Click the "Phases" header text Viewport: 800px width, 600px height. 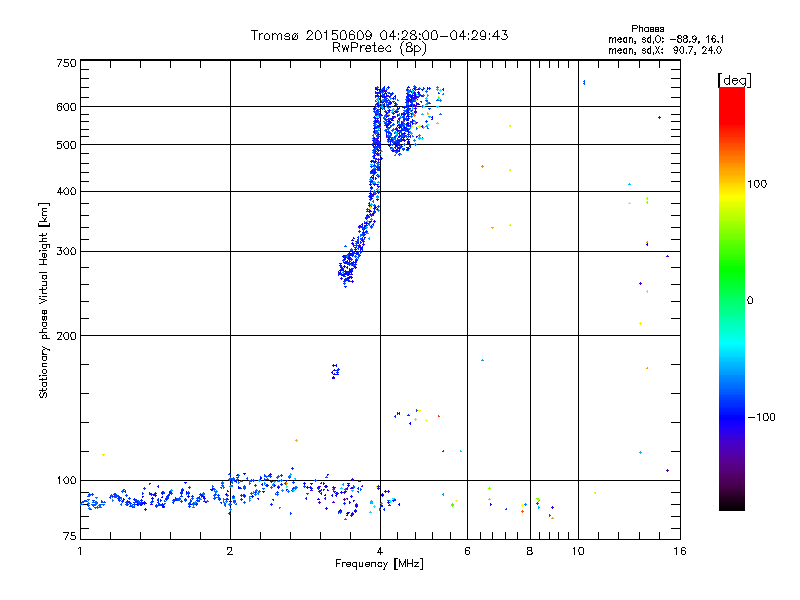click(x=647, y=29)
